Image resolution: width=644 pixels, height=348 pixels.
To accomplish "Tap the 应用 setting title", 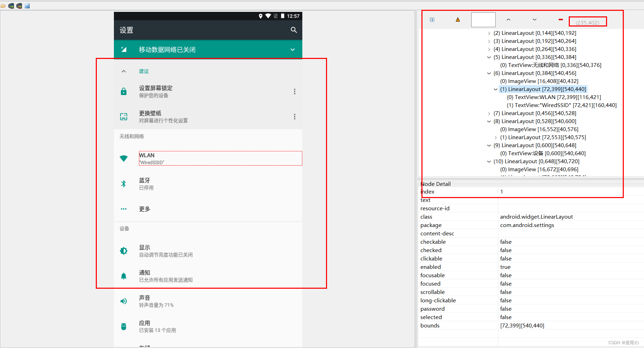I will [x=145, y=323].
